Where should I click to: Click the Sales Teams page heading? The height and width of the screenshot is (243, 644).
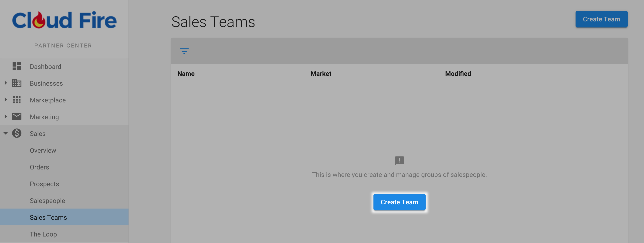[x=213, y=22]
